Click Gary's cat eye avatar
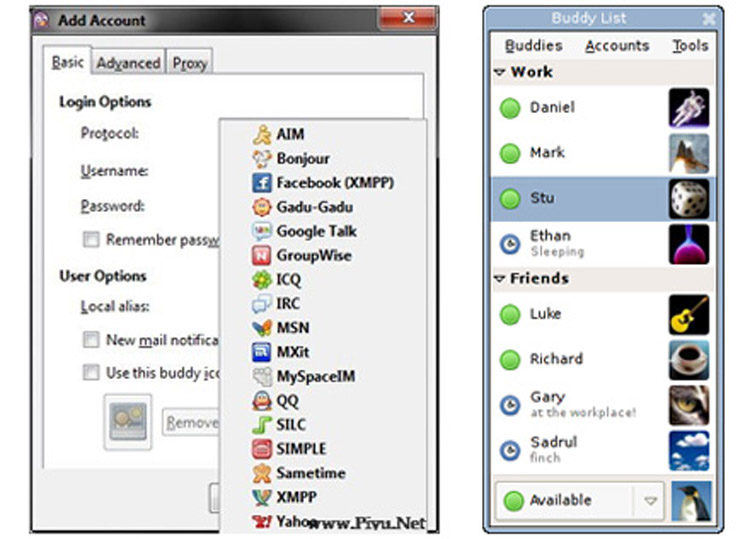This screenshot has width=750, height=539. [x=689, y=406]
